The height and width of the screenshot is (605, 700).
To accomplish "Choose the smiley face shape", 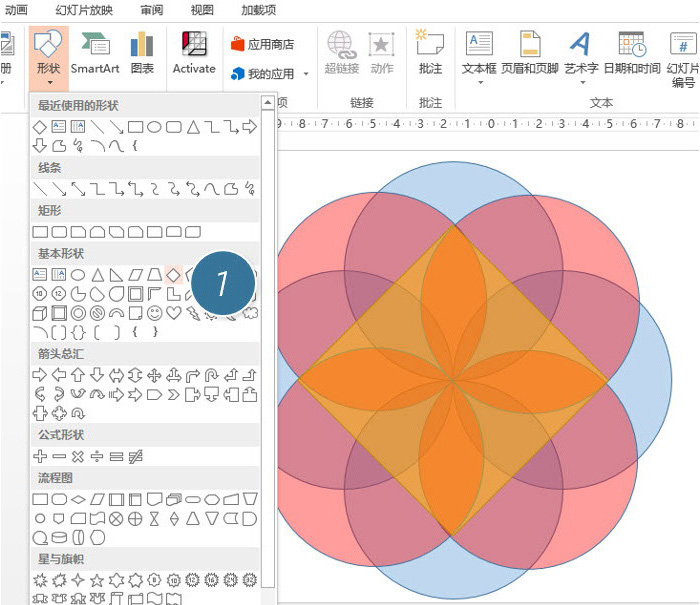I will tap(155, 313).
